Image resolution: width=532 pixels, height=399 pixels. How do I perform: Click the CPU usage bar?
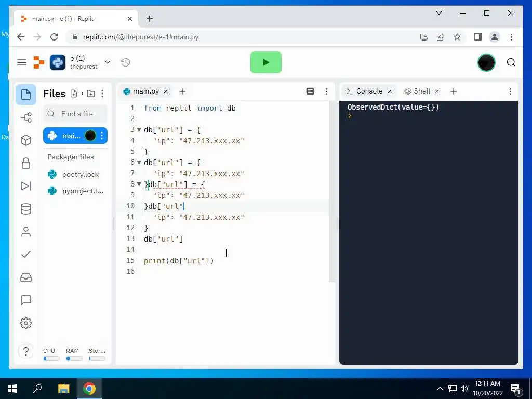pyautogui.click(x=51, y=358)
